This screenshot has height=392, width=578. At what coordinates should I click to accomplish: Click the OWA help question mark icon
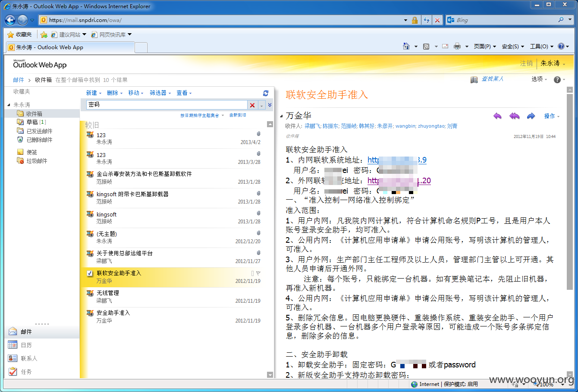[557, 80]
